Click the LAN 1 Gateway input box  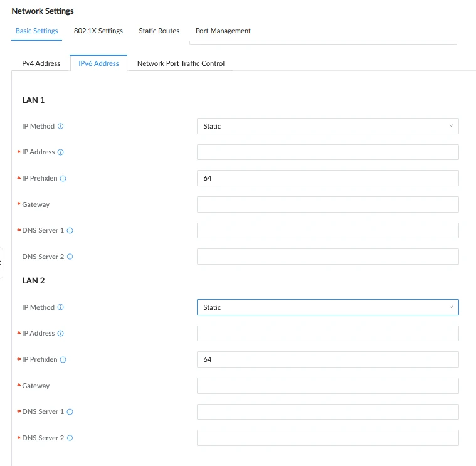(x=327, y=204)
